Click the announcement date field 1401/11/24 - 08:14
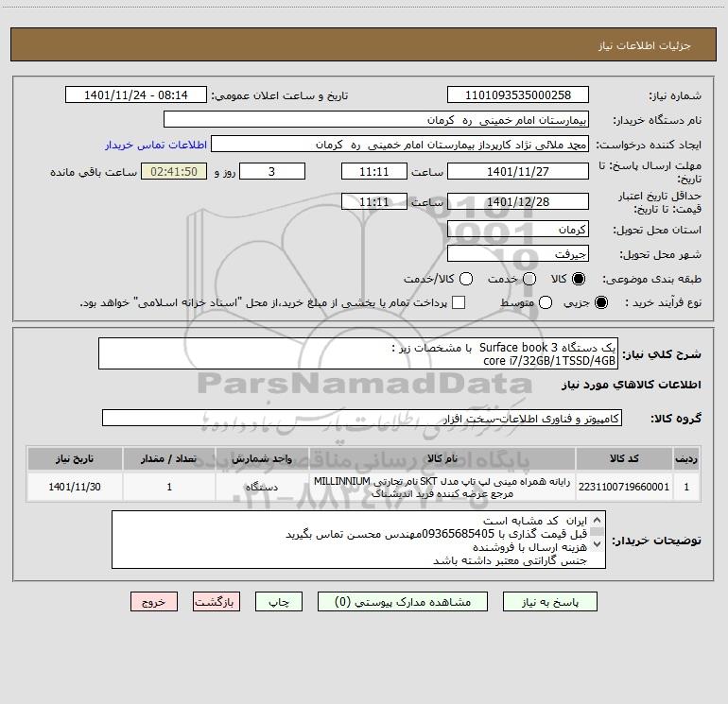 (x=135, y=94)
